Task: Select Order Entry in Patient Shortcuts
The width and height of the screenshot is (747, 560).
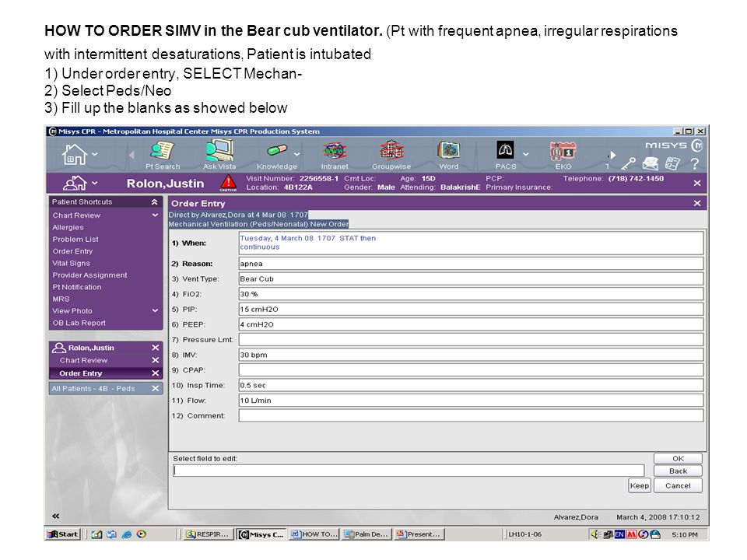Action: pos(72,251)
